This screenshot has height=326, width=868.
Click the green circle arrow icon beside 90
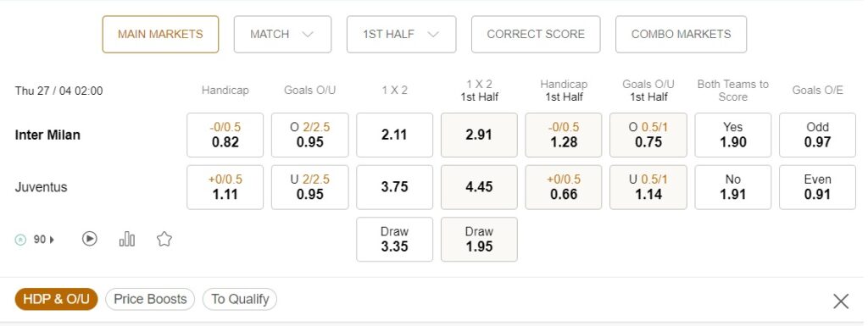[x=20, y=240]
